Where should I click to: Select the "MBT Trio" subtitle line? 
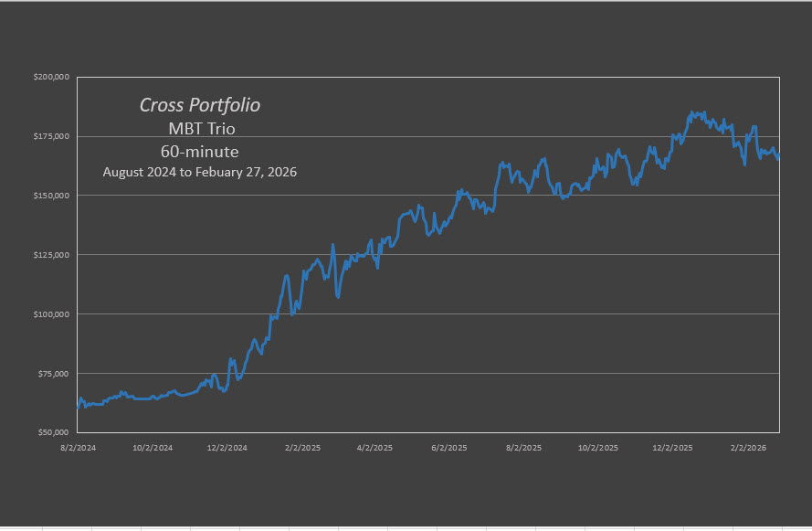tap(199, 129)
